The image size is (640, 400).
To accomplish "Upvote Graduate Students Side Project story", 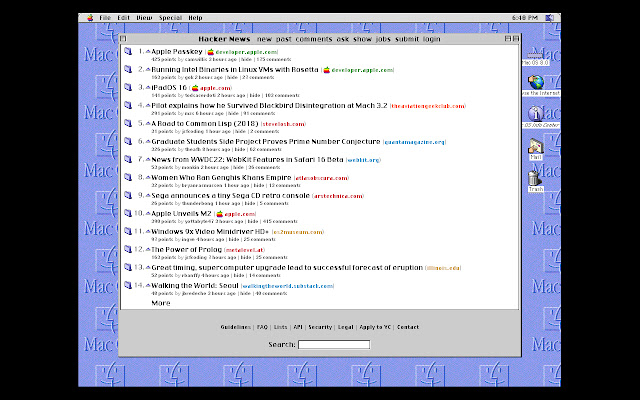I will pos(148,142).
